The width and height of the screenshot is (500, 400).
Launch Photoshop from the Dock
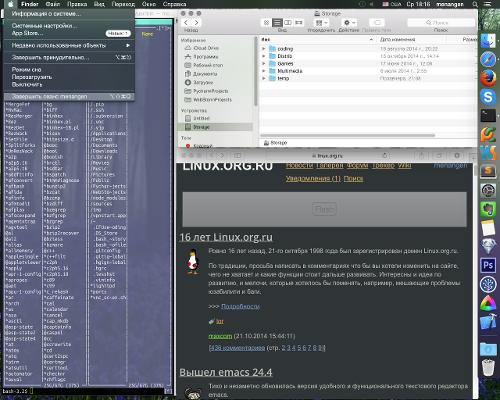pos(488,266)
